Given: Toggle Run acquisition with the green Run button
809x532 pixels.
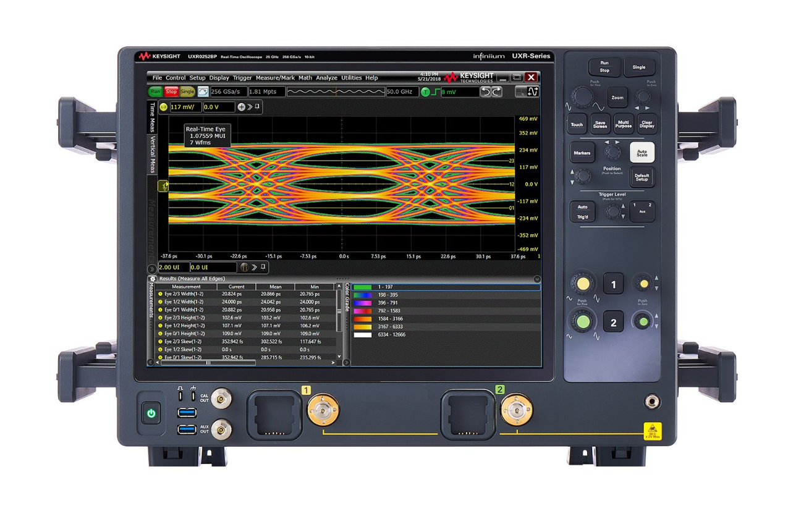Looking at the screenshot, I should coord(156,91).
